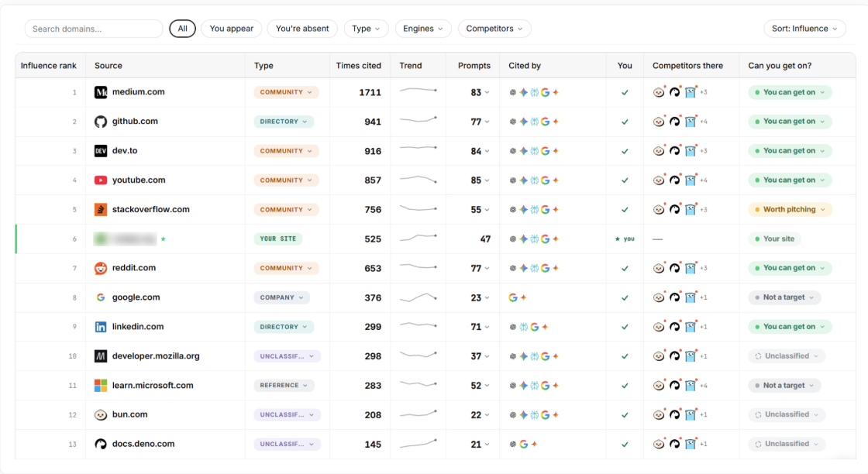Image resolution: width=868 pixels, height=474 pixels.
Task: Open REFERENCE type dropdown for learn.microsoft.com
Action: 284,386
